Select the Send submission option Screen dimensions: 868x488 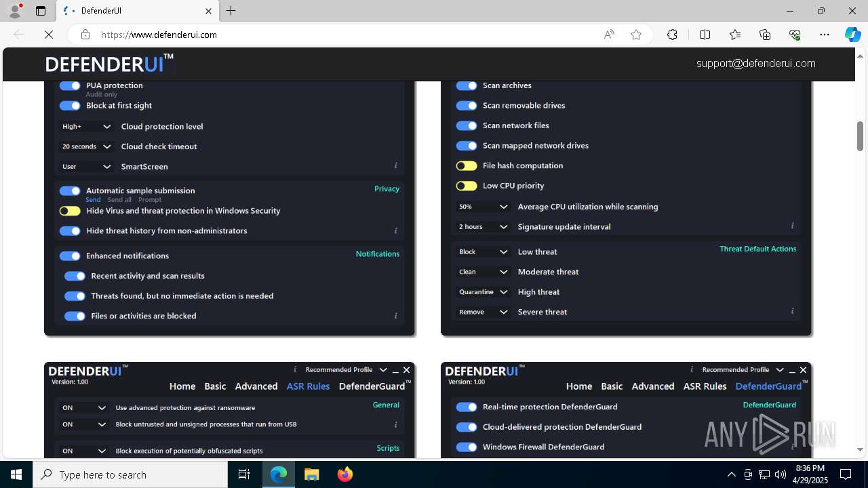93,200
